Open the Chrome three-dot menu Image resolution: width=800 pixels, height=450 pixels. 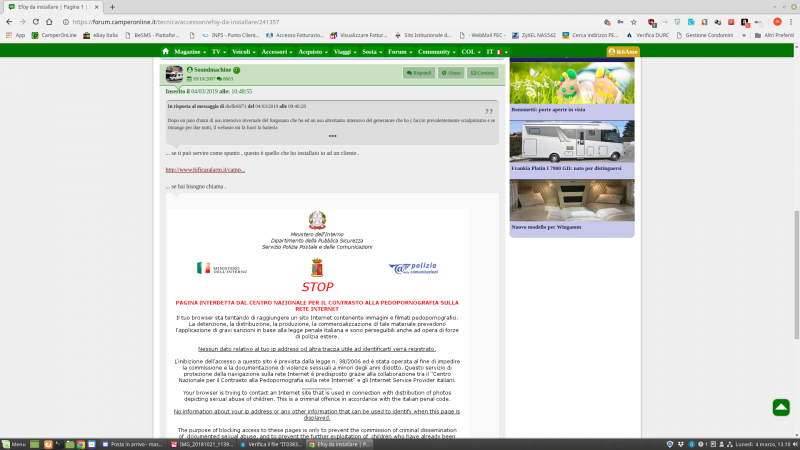pos(791,22)
